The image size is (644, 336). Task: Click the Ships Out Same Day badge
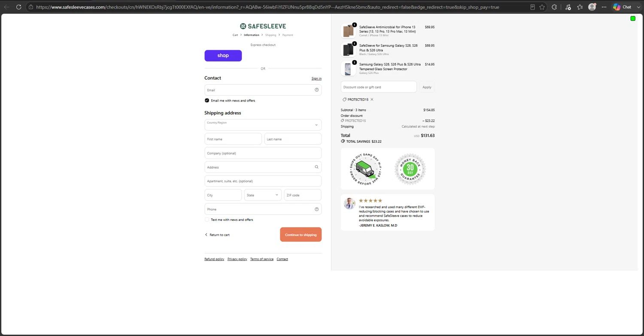coord(365,169)
